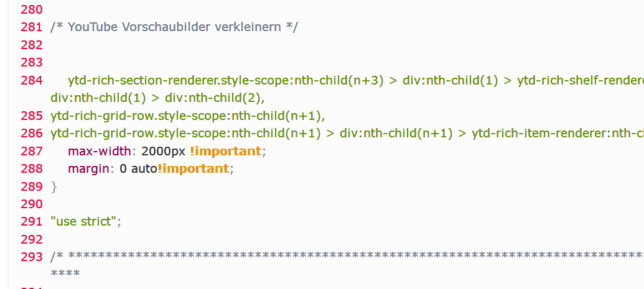
Task: Click line number 284 in the gutter
Action: (31, 81)
